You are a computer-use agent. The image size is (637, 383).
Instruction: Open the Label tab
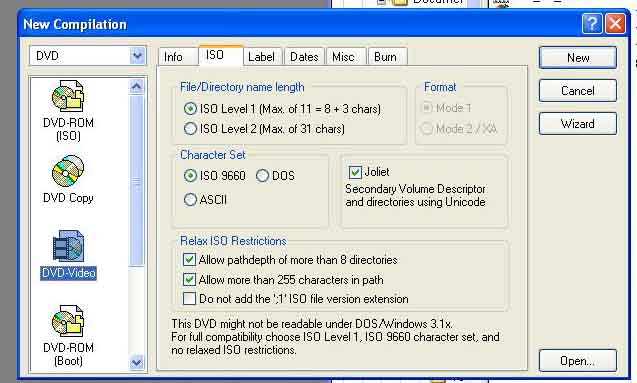(262, 57)
